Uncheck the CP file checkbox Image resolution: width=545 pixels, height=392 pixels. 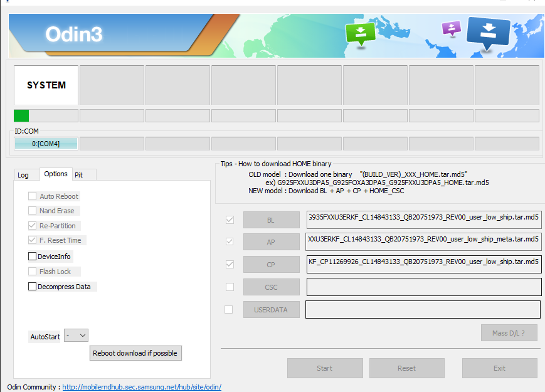(230, 265)
